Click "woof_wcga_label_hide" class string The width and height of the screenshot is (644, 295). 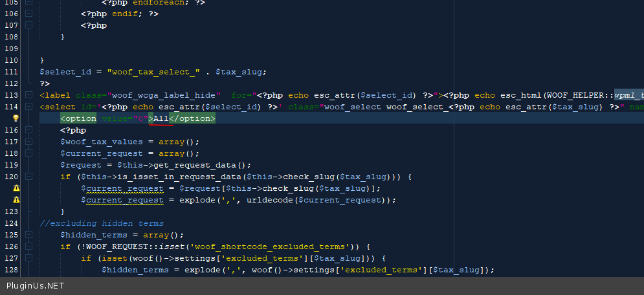tap(164, 95)
